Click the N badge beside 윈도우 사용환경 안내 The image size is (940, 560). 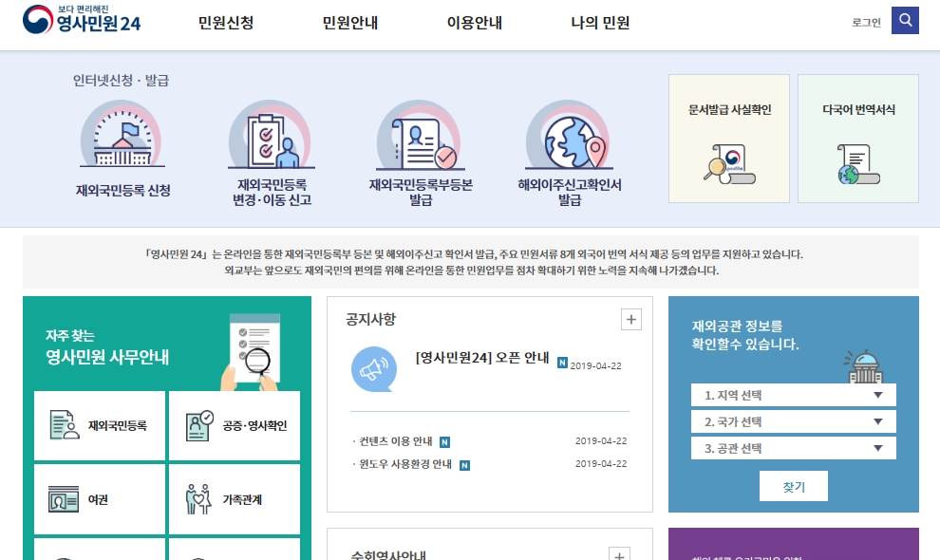[464, 465]
